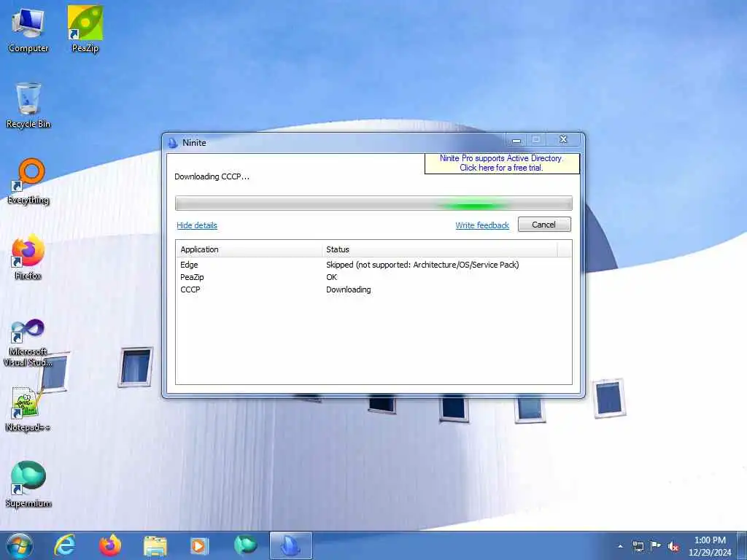Open the clock showing 1:00 PM

(710, 546)
